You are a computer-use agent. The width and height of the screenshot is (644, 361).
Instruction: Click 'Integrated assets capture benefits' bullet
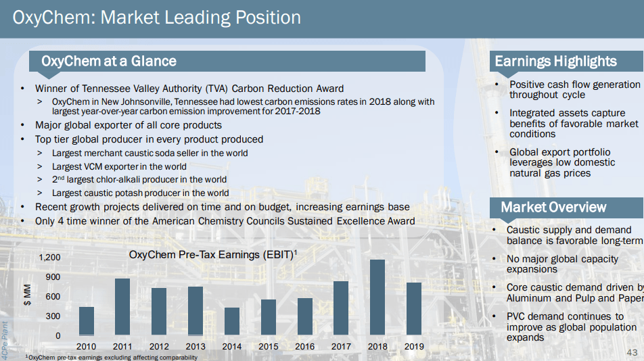click(x=574, y=124)
